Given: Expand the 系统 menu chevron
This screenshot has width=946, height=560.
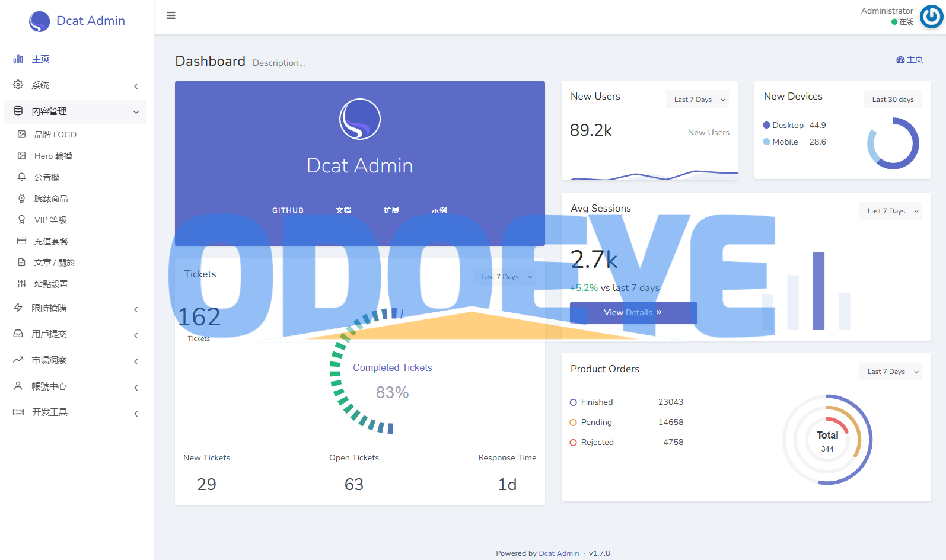Looking at the screenshot, I should tap(136, 86).
